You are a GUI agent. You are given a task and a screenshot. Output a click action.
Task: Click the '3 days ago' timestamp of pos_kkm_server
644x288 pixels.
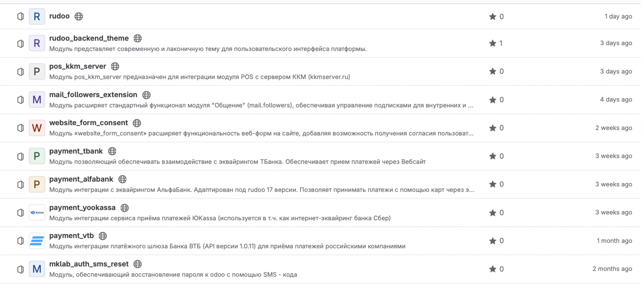(x=616, y=71)
